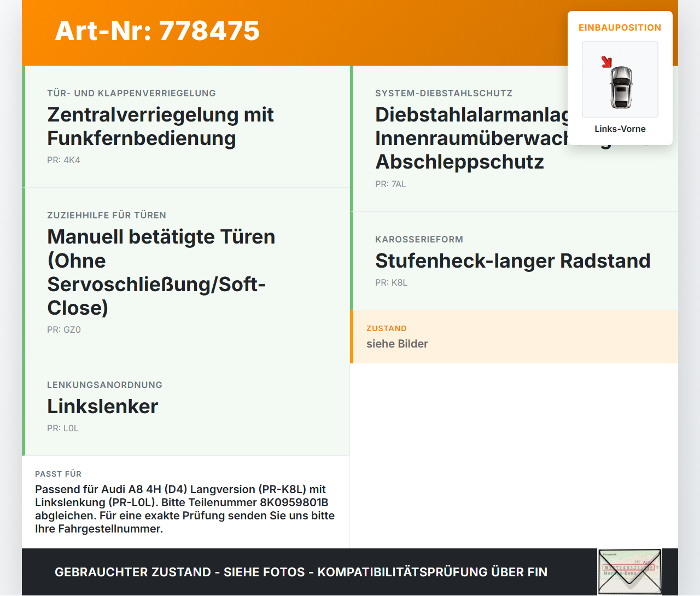Open the envelope icon with Fahrgestellnummer document
This screenshot has width=700, height=596.
click(629, 572)
